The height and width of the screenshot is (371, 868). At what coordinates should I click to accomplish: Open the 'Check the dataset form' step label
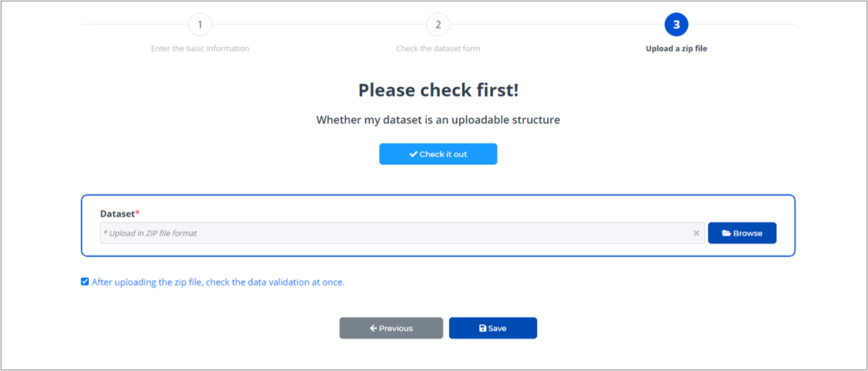(438, 49)
